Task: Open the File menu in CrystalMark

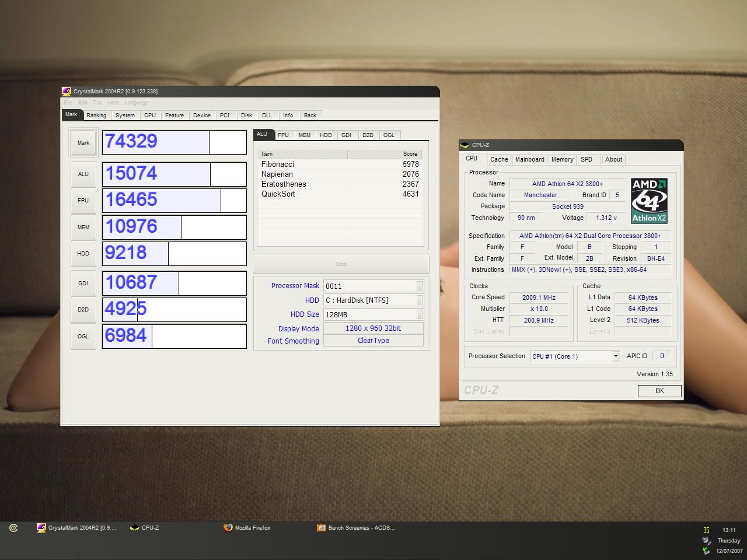Action: click(68, 103)
